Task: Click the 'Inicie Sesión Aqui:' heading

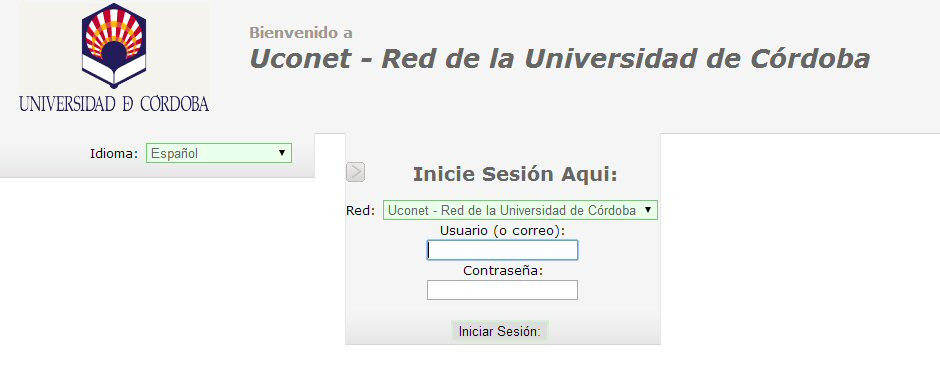Action: [515, 174]
